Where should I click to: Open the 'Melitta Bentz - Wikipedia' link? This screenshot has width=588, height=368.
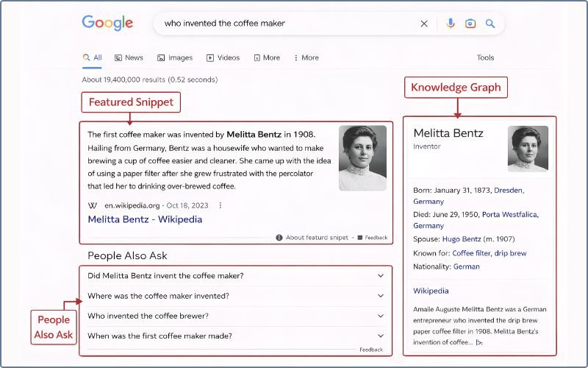(x=145, y=219)
